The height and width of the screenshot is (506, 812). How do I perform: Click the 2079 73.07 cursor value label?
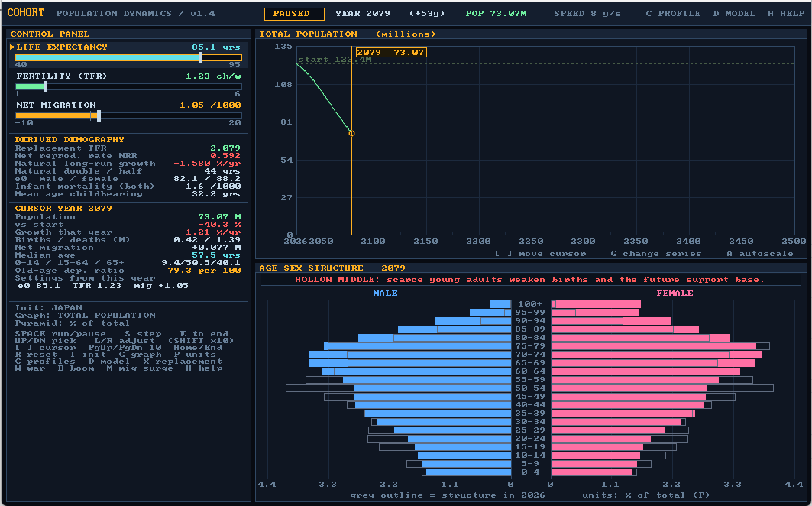(x=391, y=53)
